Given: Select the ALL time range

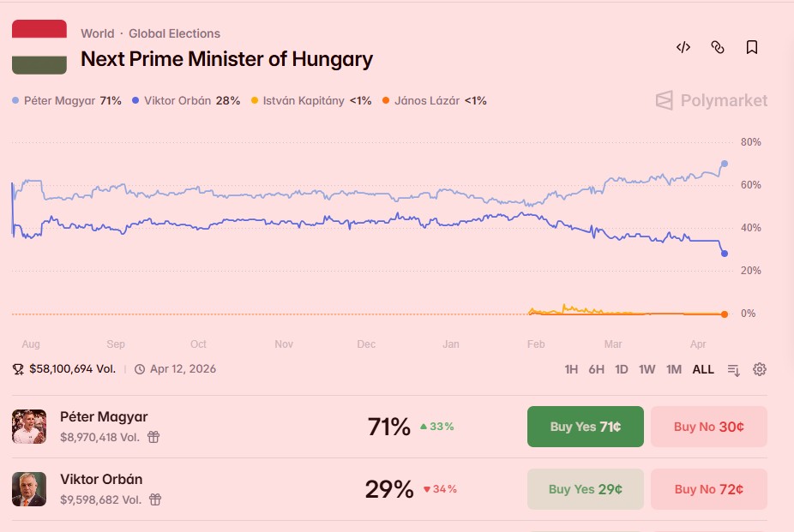Looking at the screenshot, I should click(x=703, y=369).
